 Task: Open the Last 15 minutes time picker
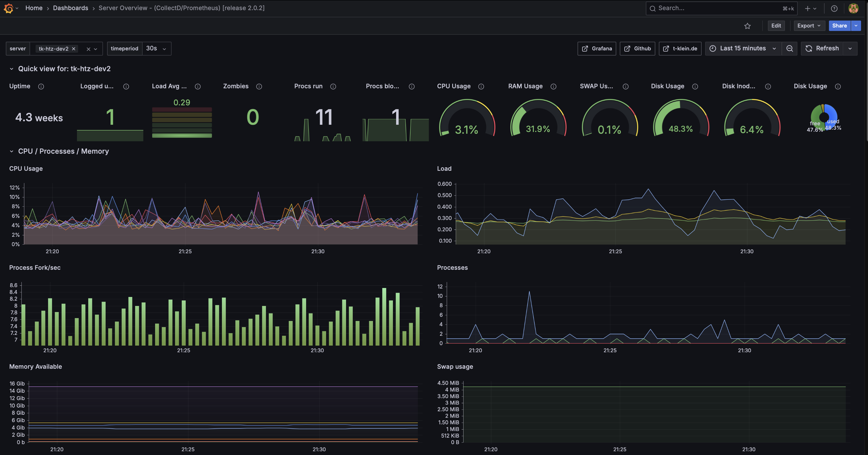coord(743,49)
